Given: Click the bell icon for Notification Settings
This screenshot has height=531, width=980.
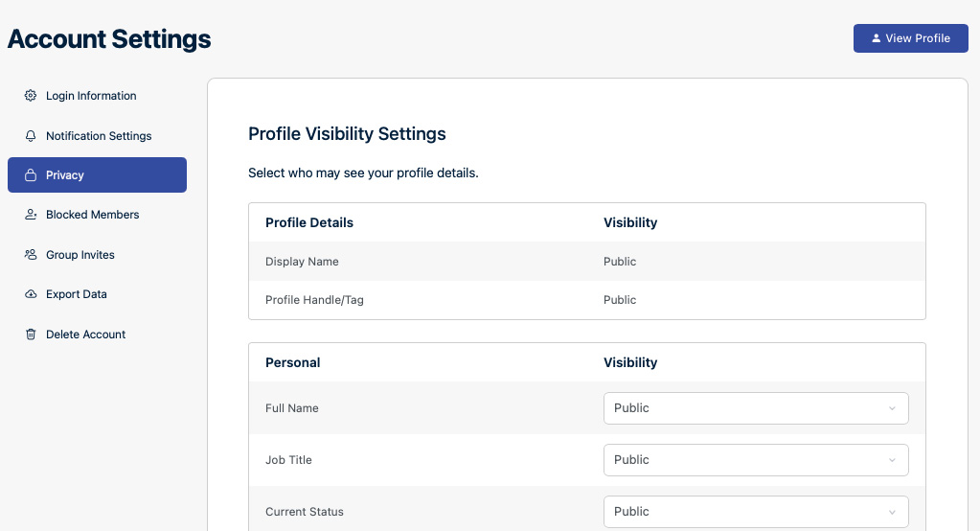Looking at the screenshot, I should [x=31, y=136].
